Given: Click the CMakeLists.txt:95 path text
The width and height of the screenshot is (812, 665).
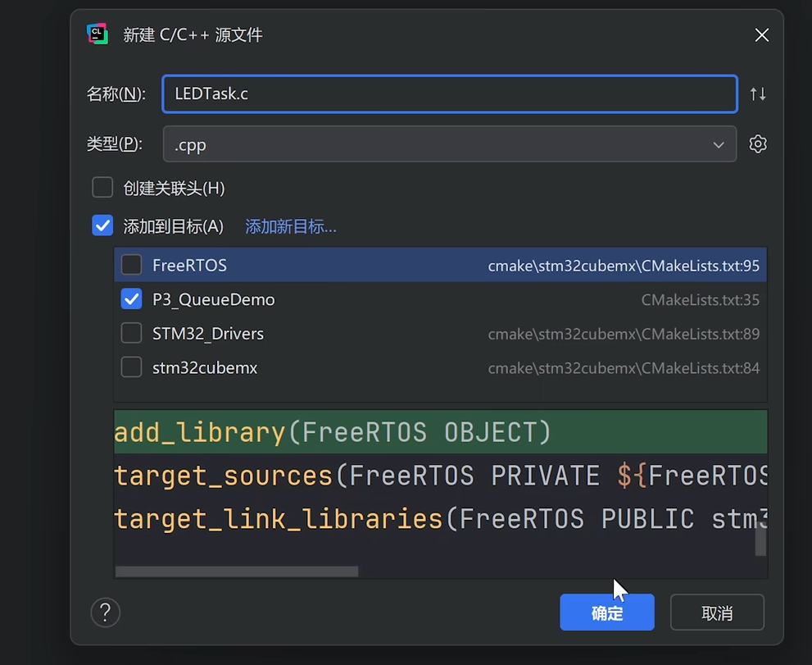Looking at the screenshot, I should pyautogui.click(x=624, y=266).
